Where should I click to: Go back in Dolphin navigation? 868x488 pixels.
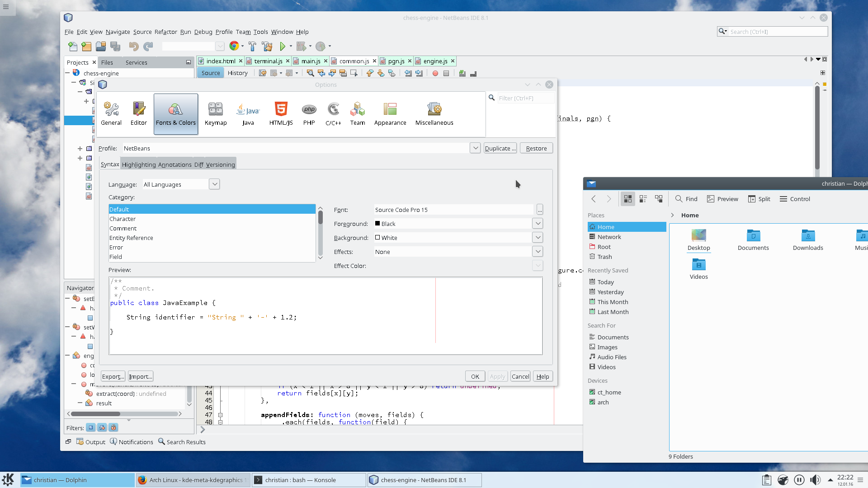[x=594, y=199]
